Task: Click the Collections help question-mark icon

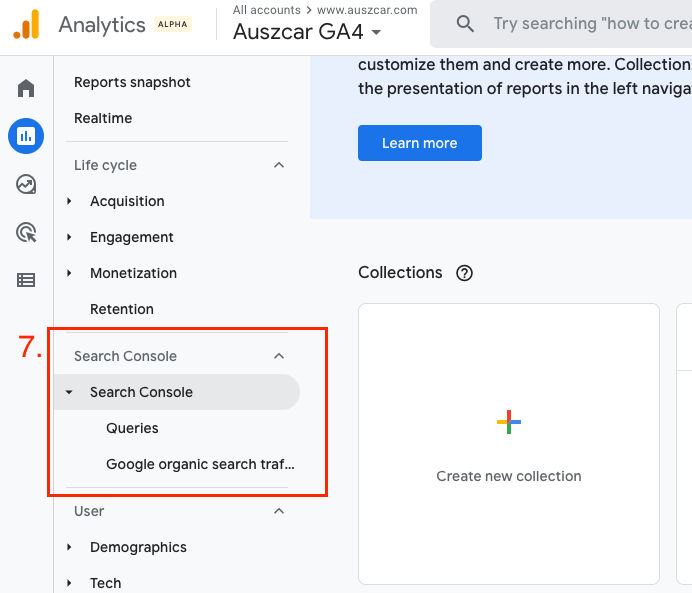Action: [x=464, y=273]
